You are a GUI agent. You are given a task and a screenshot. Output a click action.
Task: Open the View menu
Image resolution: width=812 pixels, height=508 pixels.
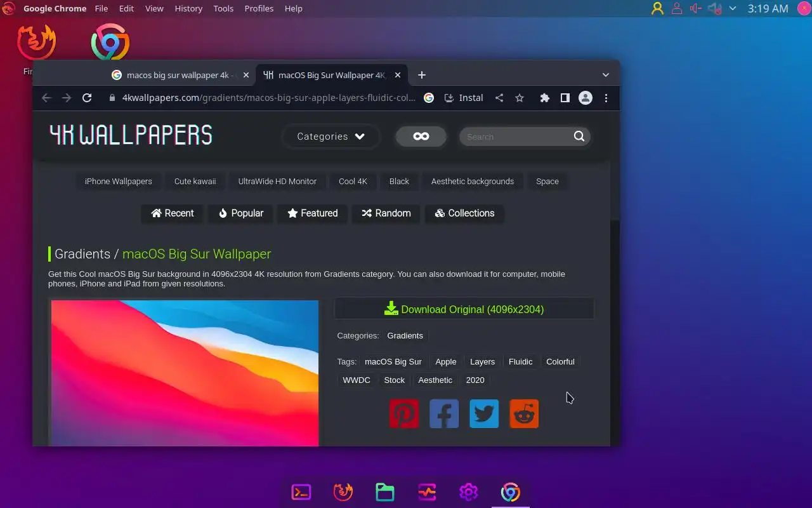coord(154,8)
